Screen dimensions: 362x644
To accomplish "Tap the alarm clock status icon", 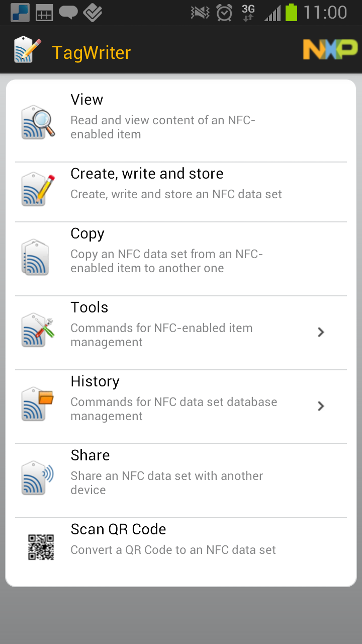I will coord(224,12).
